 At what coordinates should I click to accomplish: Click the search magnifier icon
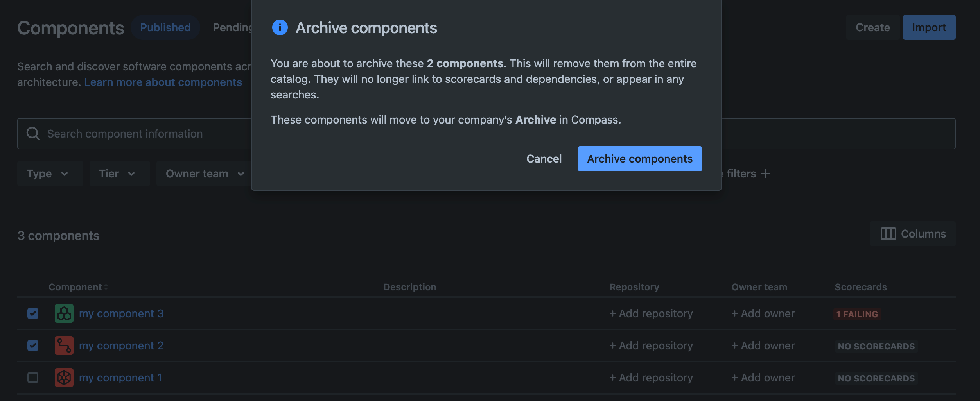pyautogui.click(x=33, y=134)
